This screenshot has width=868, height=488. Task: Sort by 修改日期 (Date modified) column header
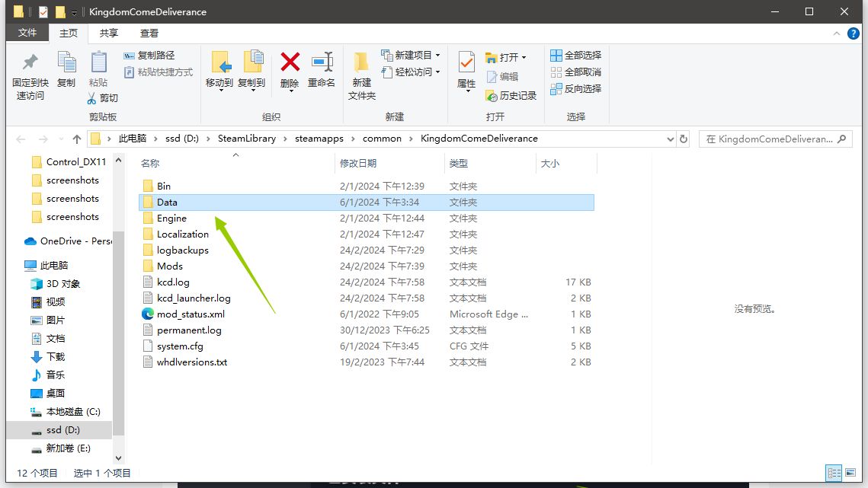tap(358, 163)
